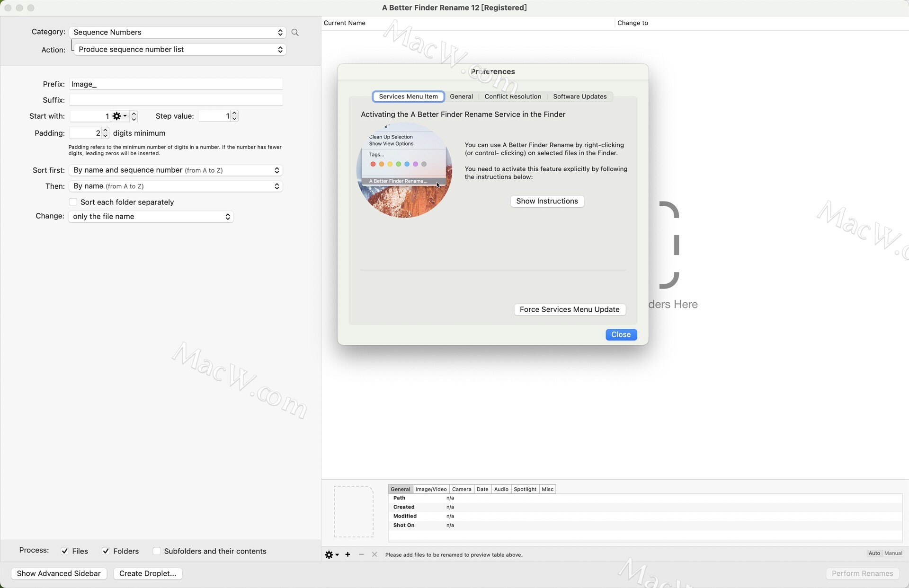909x588 pixels.
Task: Enable Sort each folder separately
Action: pyautogui.click(x=73, y=202)
